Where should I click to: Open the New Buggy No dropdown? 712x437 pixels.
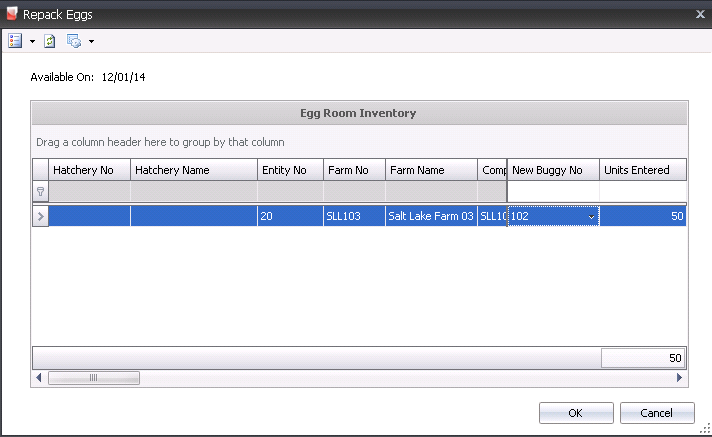coord(590,216)
